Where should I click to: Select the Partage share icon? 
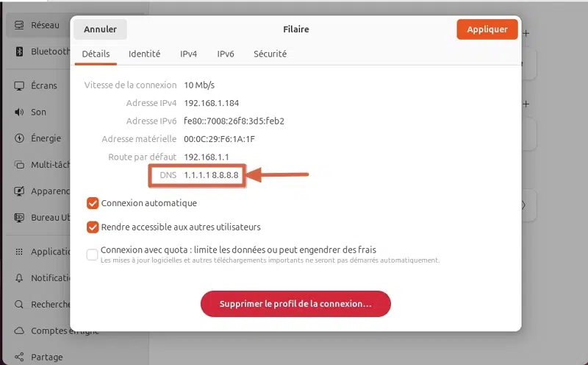[19, 357]
